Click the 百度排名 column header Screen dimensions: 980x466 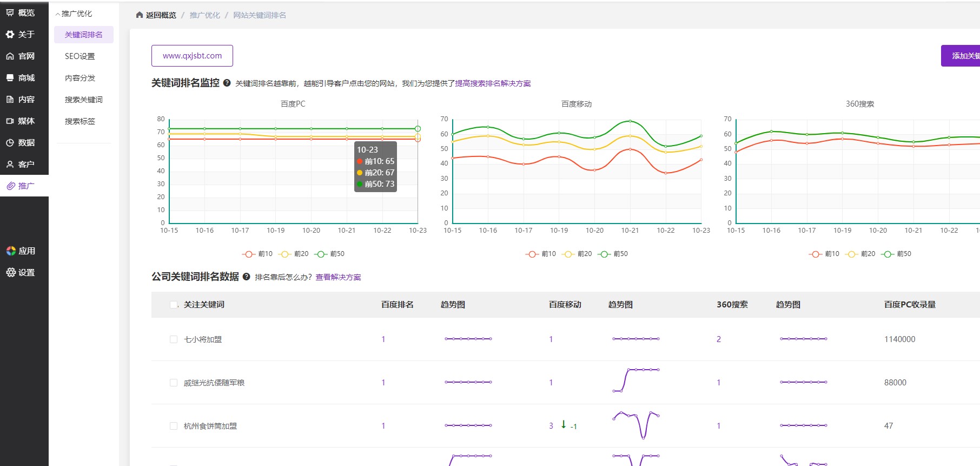tap(398, 305)
